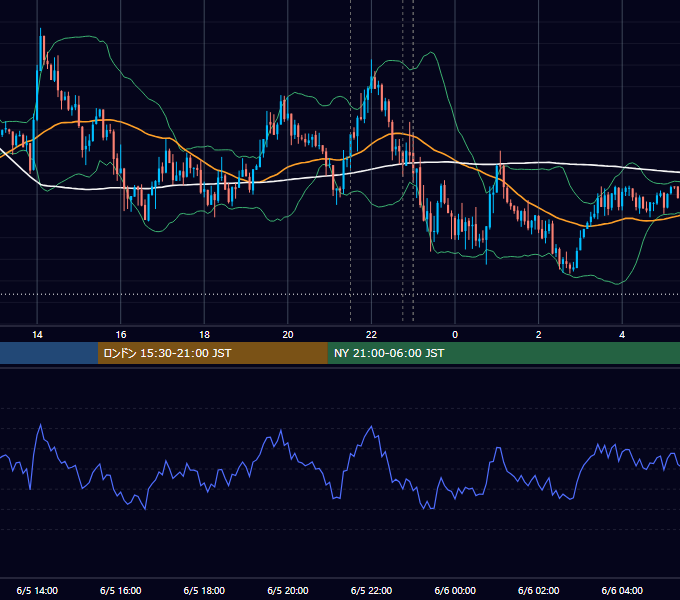
Task: Click the blue session band before London
Action: coord(49,353)
